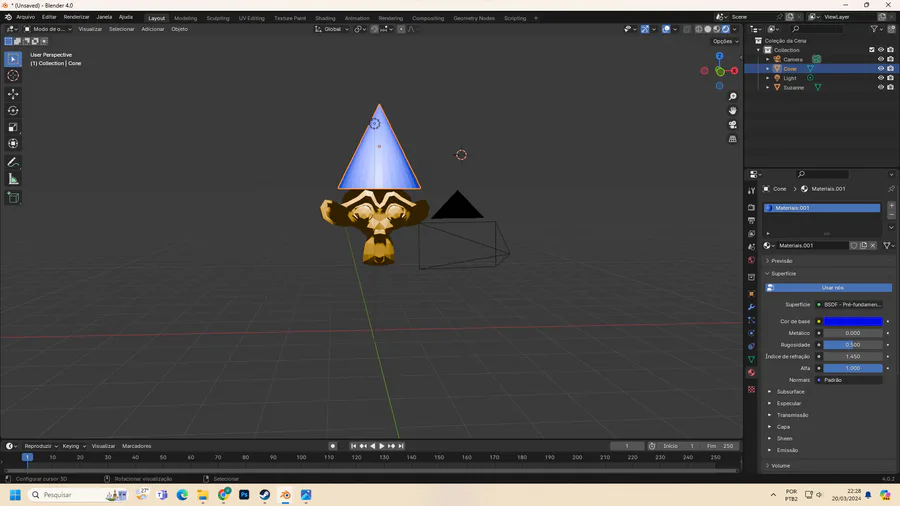Select the Select Box tool
Viewport: 900px width, 506px height.
pos(13,59)
